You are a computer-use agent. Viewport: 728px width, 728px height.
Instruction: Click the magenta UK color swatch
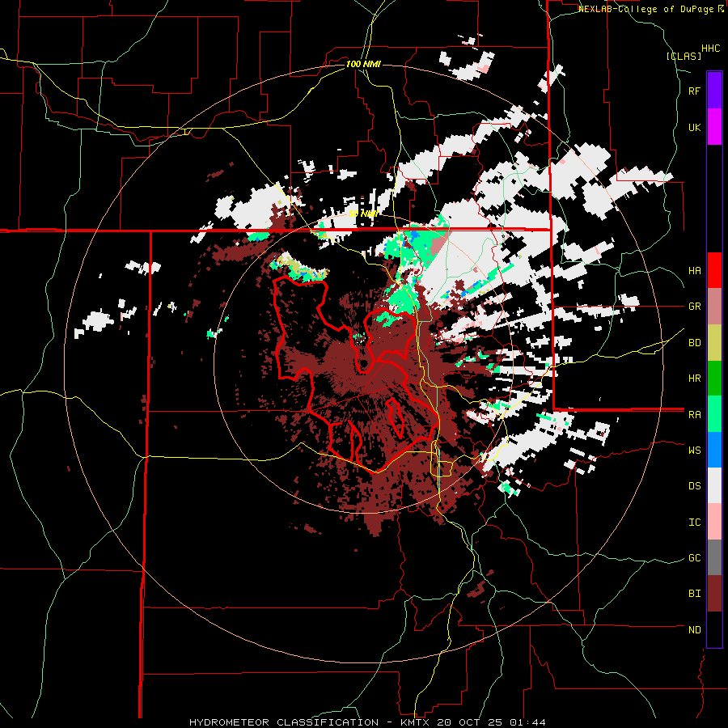(x=714, y=127)
